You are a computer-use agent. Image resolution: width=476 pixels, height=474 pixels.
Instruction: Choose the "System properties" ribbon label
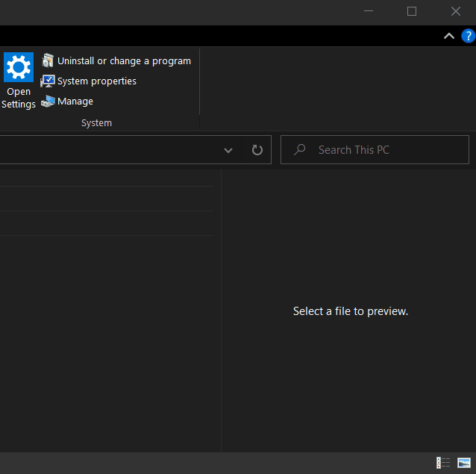click(97, 81)
